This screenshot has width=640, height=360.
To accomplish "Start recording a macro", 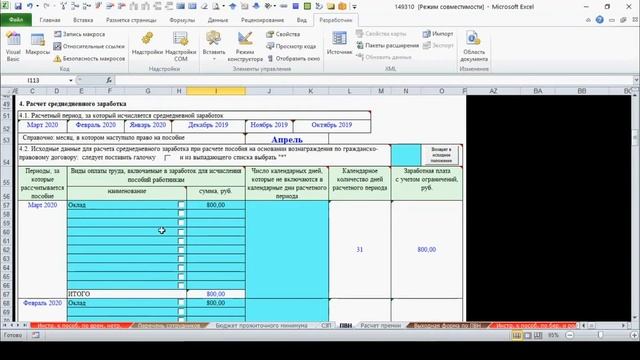I will (x=80, y=34).
